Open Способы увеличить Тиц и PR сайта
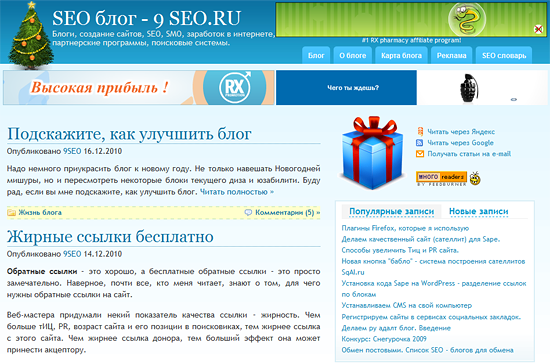This screenshot has width=550, height=364. 400,250
